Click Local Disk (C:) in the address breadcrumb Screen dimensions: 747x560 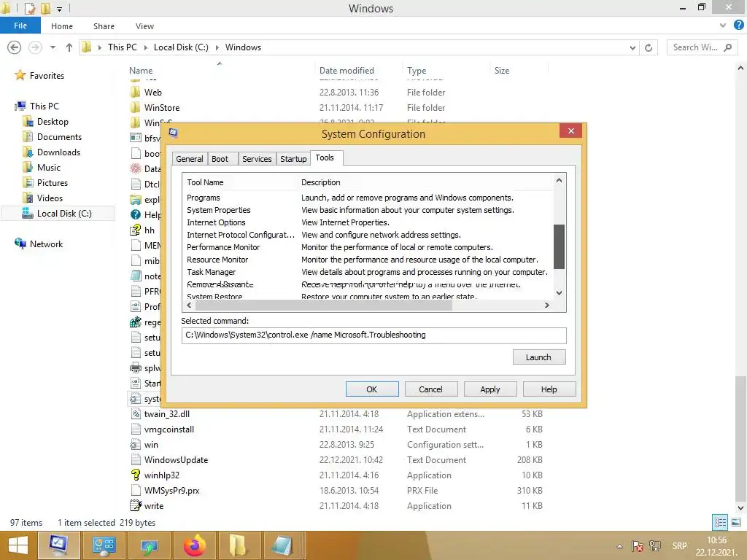click(181, 47)
